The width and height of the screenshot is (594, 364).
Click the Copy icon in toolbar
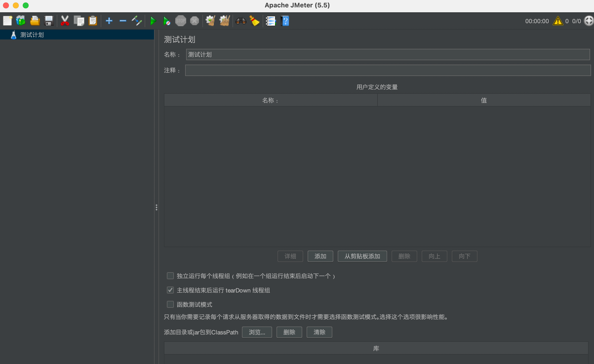click(x=79, y=21)
